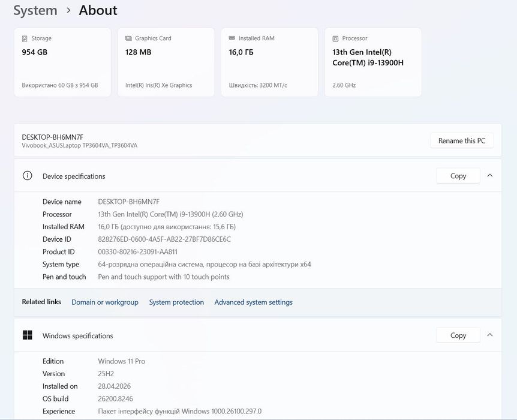Click the Edition value Windows 11 Pro

121,361
